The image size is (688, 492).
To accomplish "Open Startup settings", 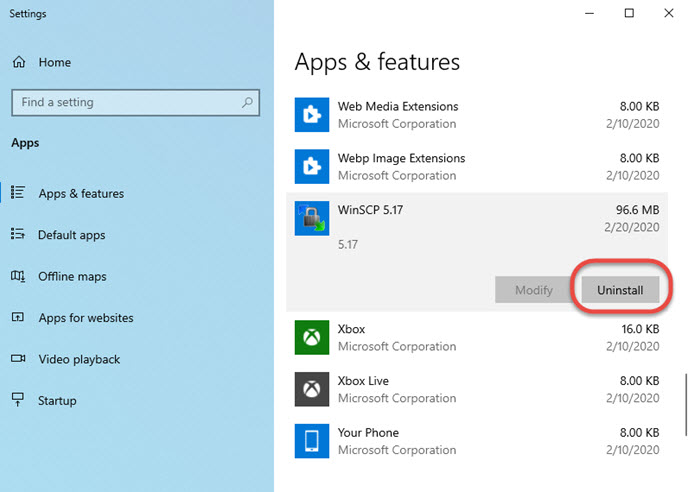I will coord(57,401).
